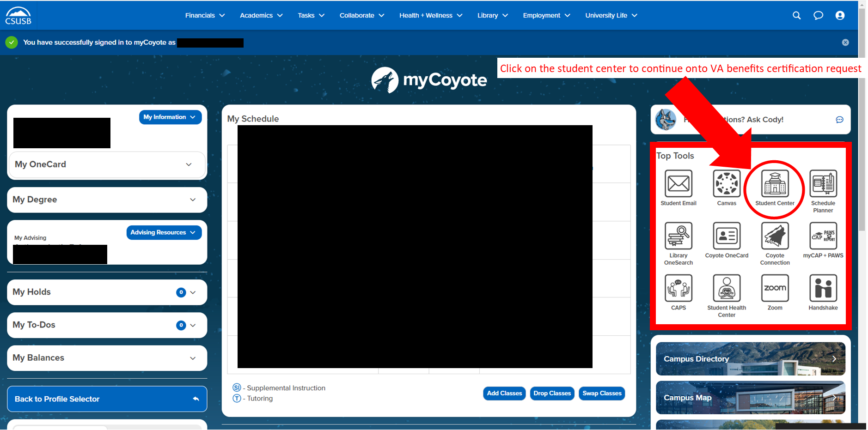Click the search magnifier in header
This screenshot has height=430, width=868.
pyautogui.click(x=796, y=15)
